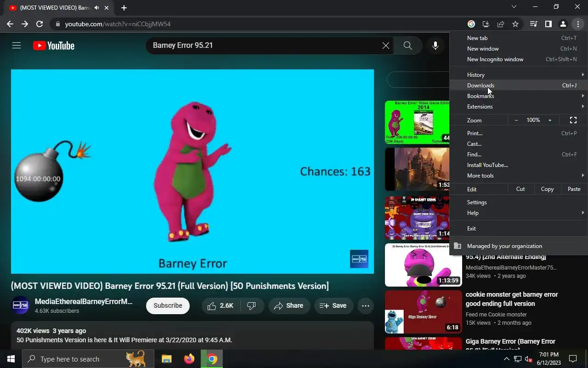Expand Extensions submenu
This screenshot has width=588, height=368.
[x=519, y=106]
